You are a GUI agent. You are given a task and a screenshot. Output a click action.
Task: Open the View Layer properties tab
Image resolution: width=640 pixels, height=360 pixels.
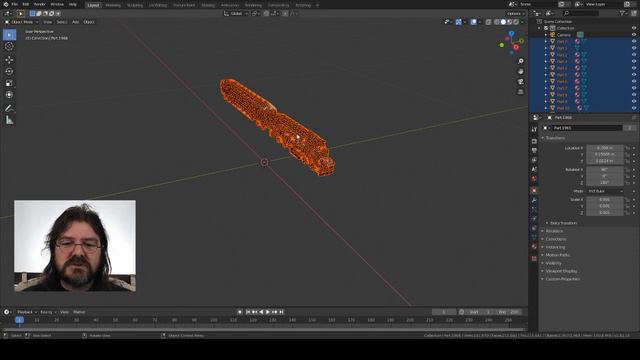coord(534,160)
